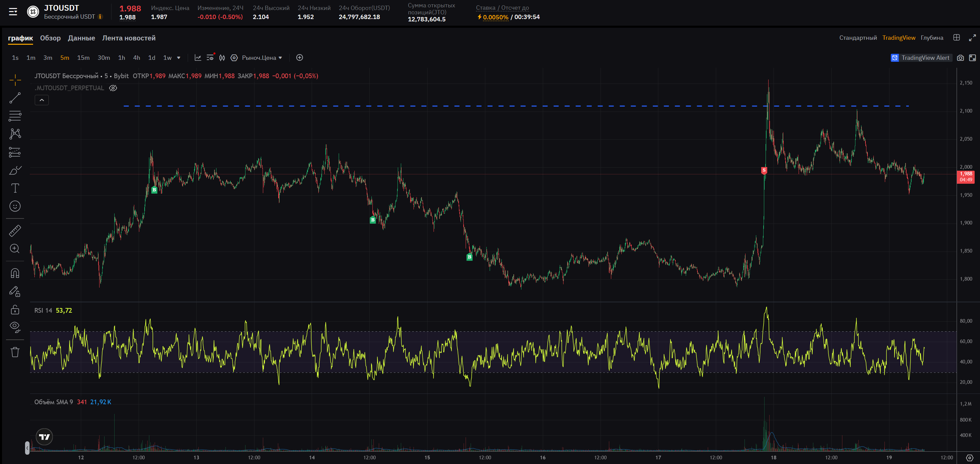The height and width of the screenshot is (464, 980).
Task: Select the 15m timeframe
Action: point(83,58)
